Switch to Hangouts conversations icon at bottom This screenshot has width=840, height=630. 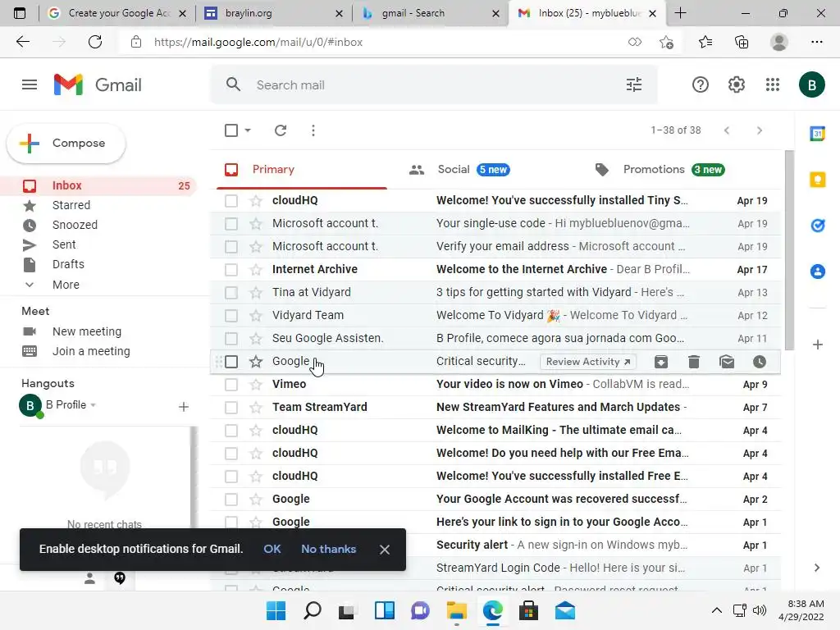click(x=120, y=578)
